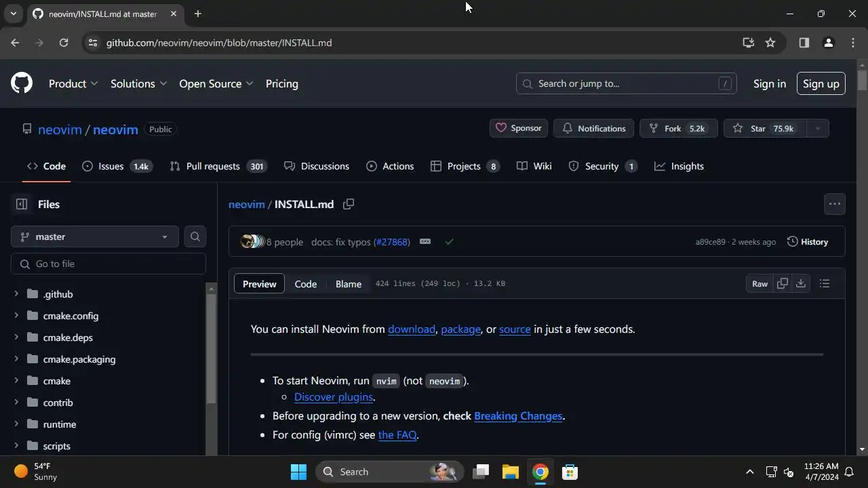
Task: Open Microsoft Store from the taskbar
Action: pyautogui.click(x=570, y=472)
